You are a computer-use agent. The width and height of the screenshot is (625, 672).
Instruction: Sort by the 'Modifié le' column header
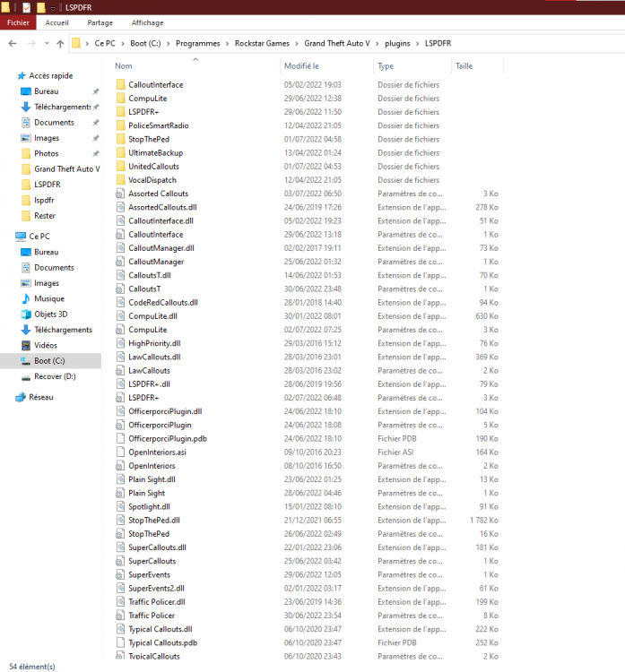click(x=301, y=66)
